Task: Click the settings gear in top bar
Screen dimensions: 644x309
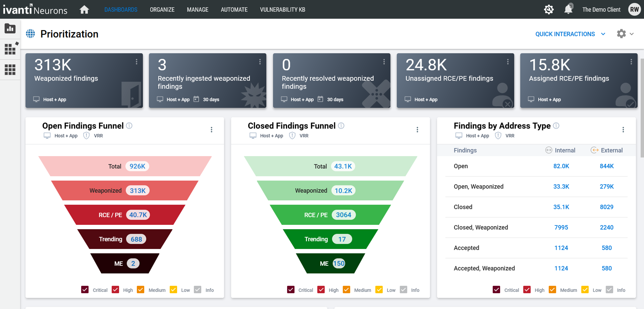Action: click(x=549, y=9)
